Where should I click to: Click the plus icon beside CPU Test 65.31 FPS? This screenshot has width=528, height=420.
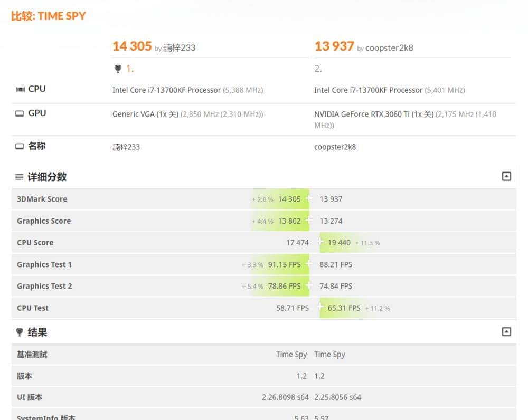pos(319,308)
